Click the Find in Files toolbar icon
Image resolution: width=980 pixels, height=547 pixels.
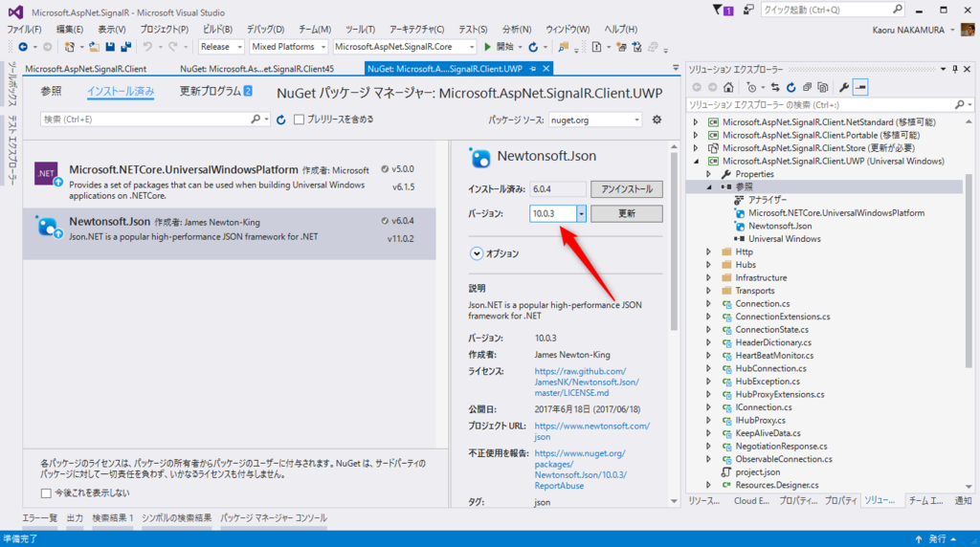click(563, 47)
